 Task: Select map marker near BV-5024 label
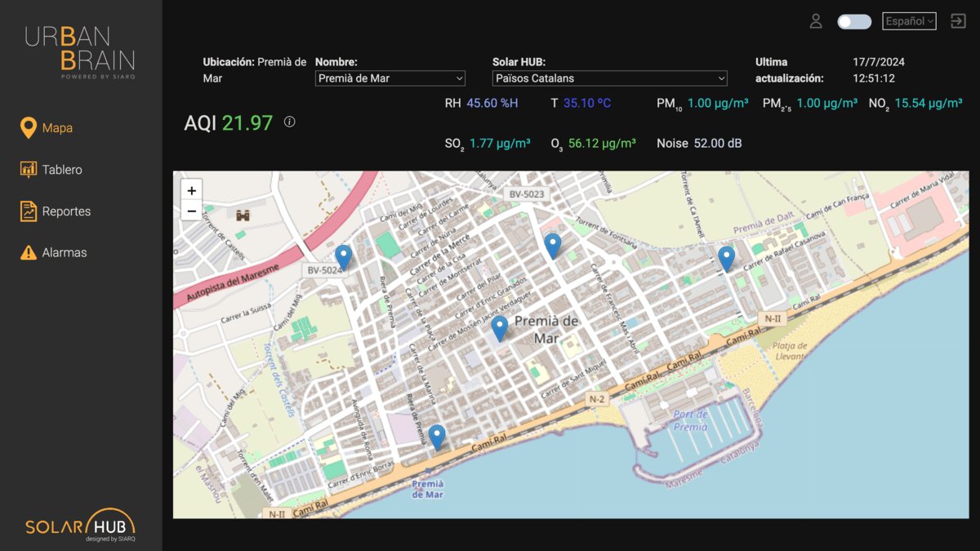click(344, 257)
